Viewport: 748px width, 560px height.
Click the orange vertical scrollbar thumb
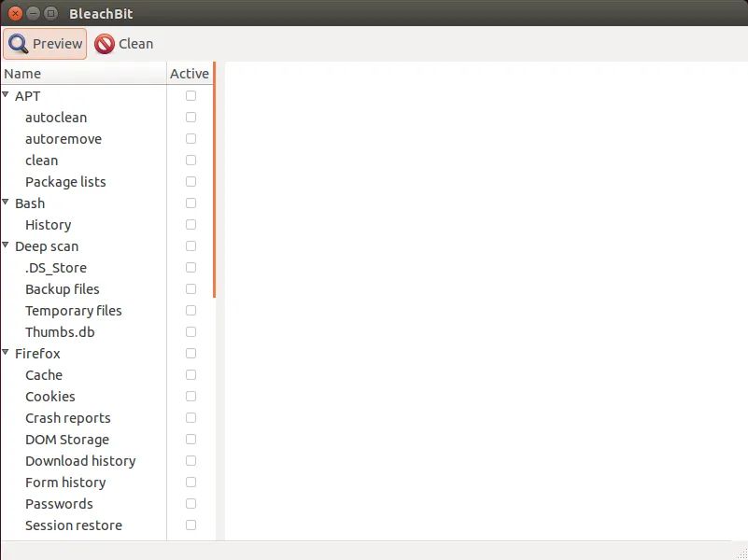tap(215, 180)
